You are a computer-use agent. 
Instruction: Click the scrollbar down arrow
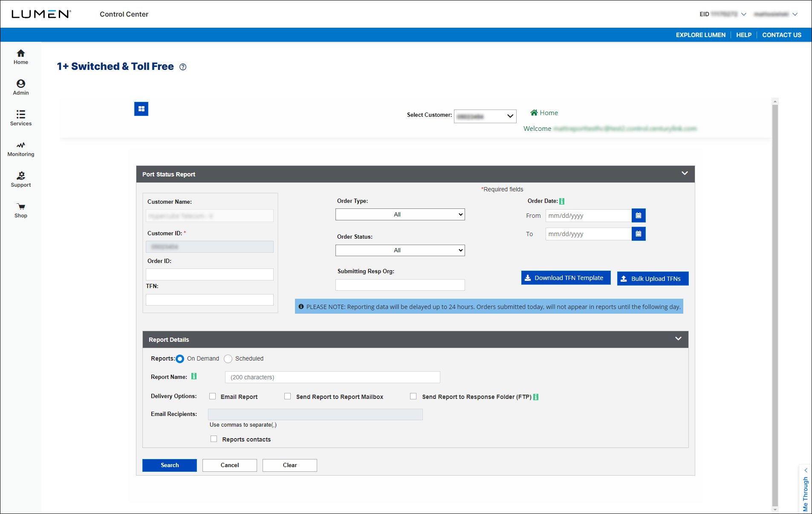(x=775, y=510)
